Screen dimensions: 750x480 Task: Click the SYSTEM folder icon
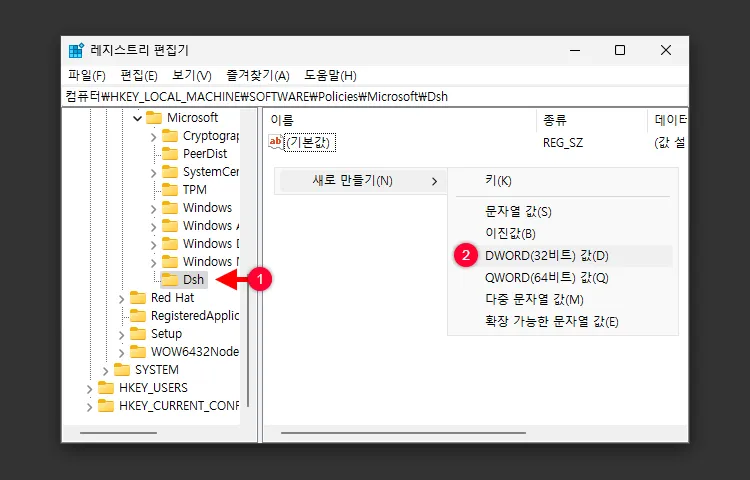122,370
